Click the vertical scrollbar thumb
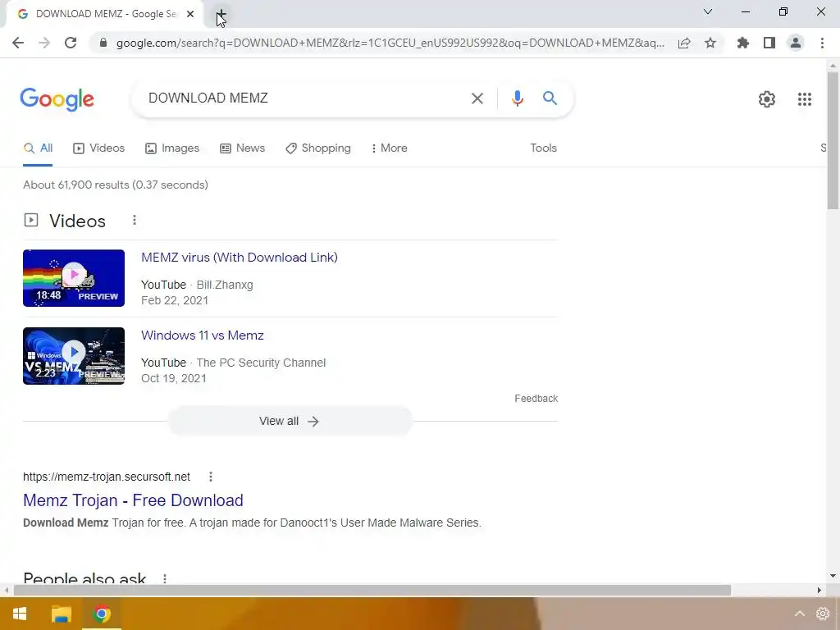The width and height of the screenshot is (840, 630). click(833, 140)
